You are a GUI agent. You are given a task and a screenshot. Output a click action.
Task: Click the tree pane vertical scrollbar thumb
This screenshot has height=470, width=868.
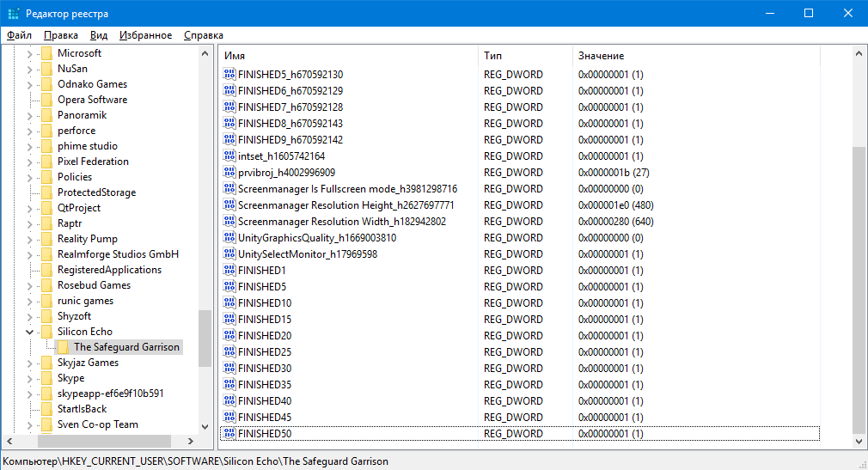click(x=205, y=339)
